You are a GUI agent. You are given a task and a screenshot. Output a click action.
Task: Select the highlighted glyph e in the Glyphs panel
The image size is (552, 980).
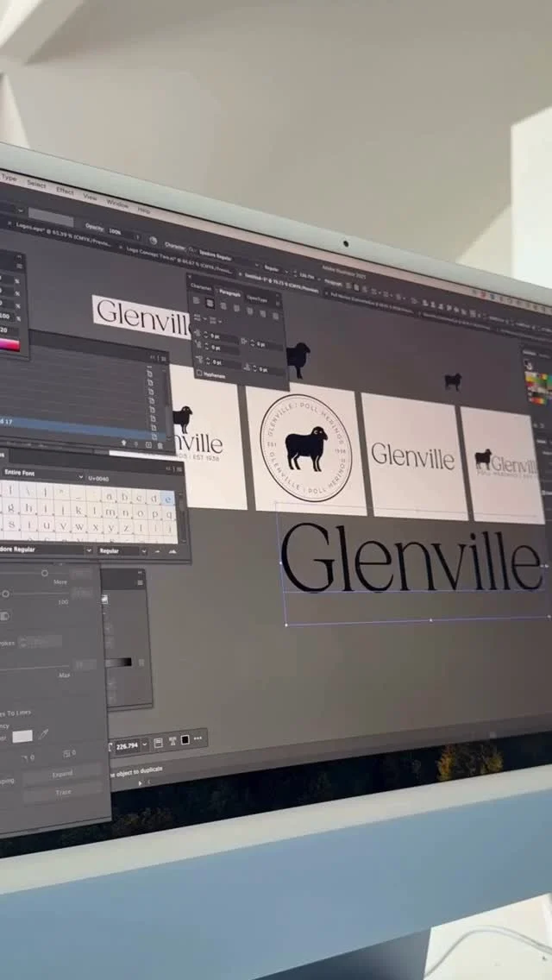click(x=167, y=498)
